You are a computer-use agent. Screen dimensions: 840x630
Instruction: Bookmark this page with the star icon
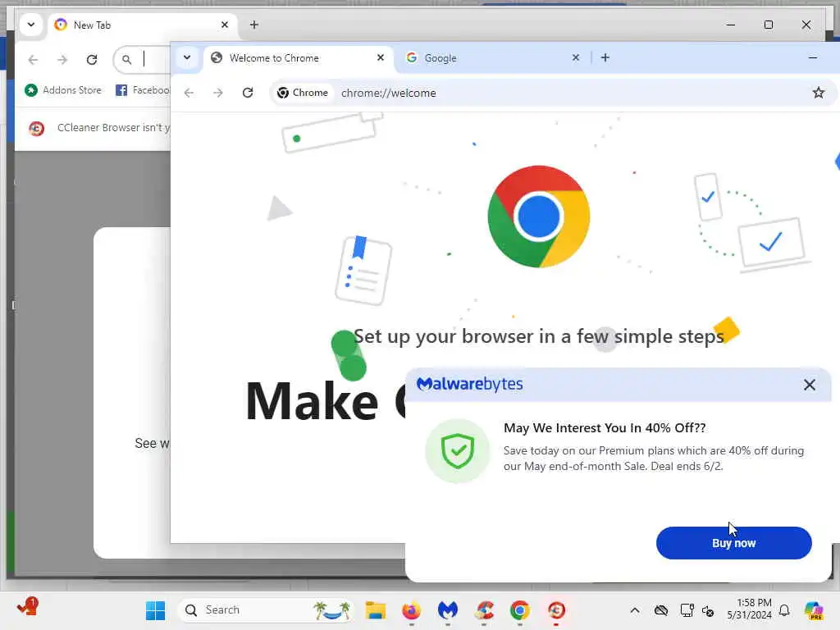click(x=818, y=93)
